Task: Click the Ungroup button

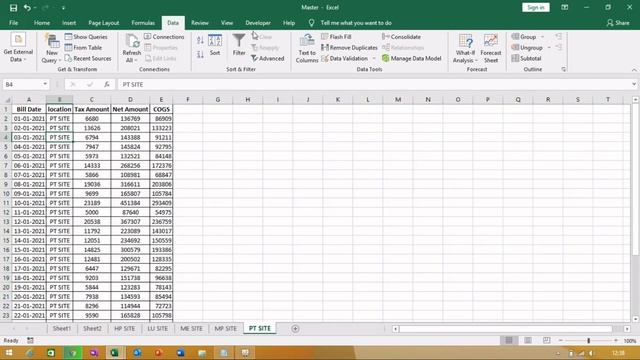Action: point(527,48)
